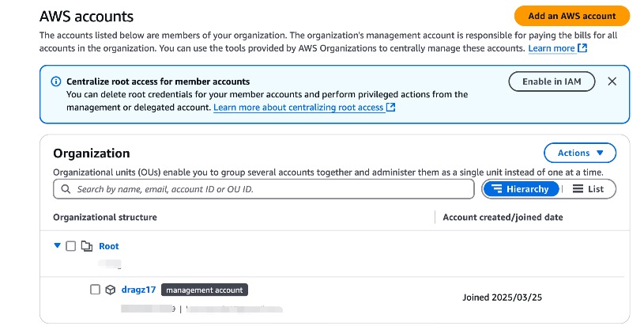
Task: Check the Root checkbox
Action: click(70, 246)
